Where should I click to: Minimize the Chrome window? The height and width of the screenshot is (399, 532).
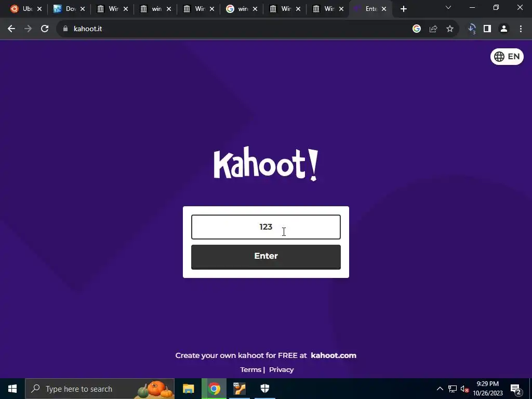click(x=472, y=7)
